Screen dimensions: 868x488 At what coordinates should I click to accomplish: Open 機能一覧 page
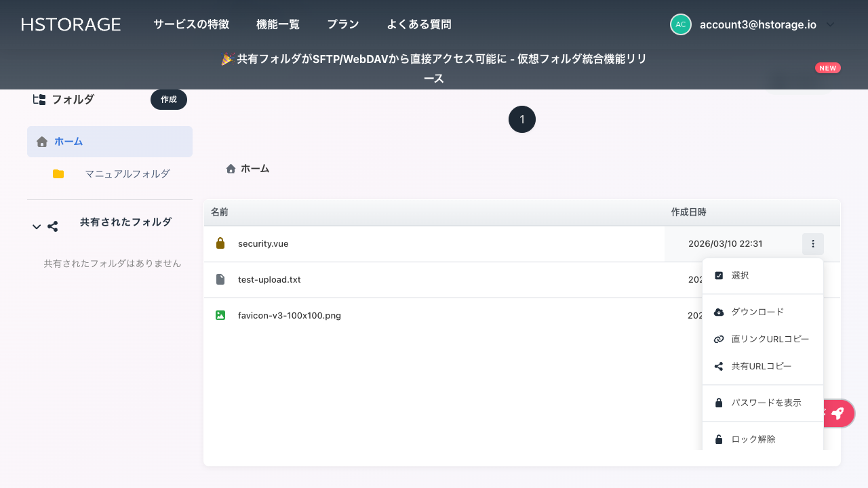point(278,24)
